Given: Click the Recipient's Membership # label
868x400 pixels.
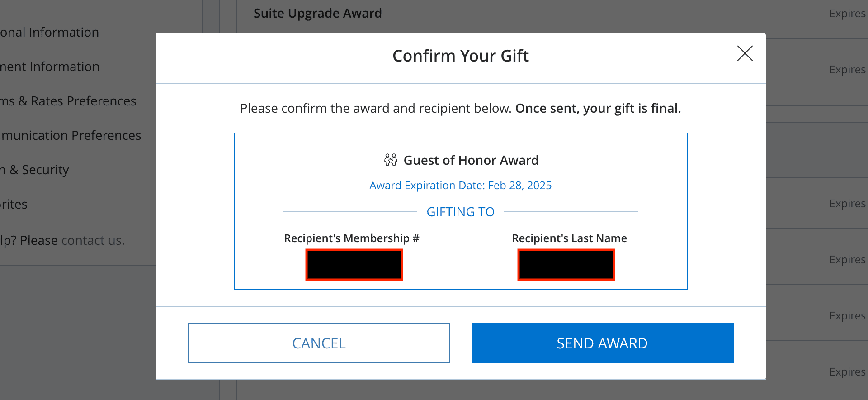Looking at the screenshot, I should pos(352,238).
